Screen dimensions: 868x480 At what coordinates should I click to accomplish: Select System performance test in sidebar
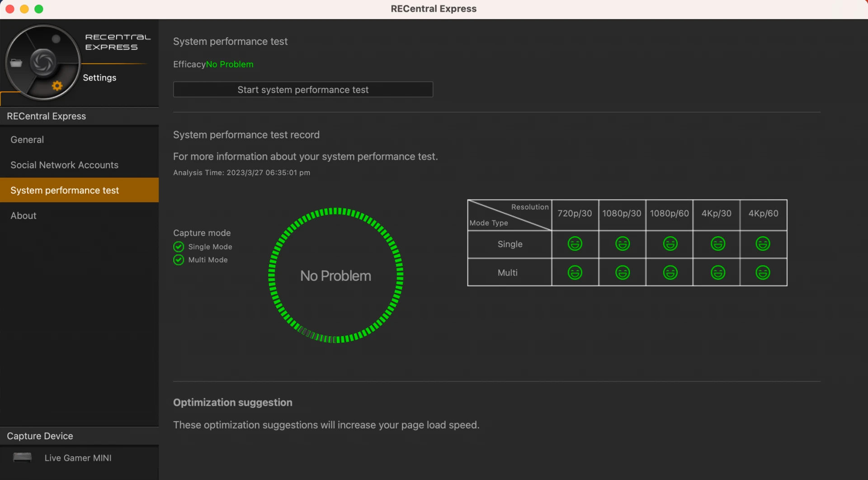click(x=65, y=190)
